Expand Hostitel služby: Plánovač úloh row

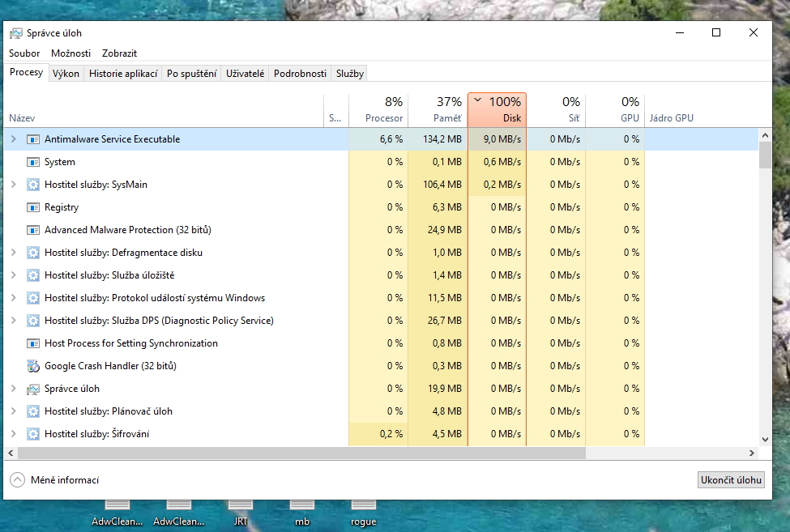(13, 411)
